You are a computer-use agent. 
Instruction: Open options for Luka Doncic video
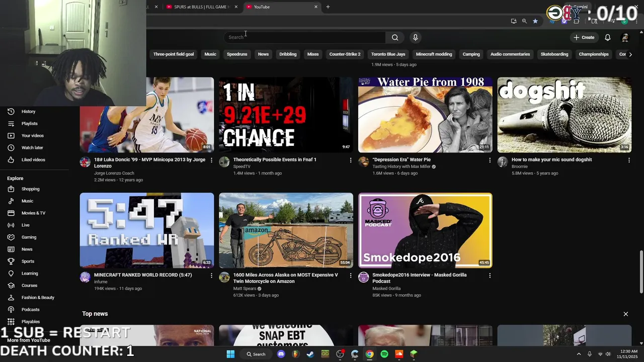tap(211, 160)
